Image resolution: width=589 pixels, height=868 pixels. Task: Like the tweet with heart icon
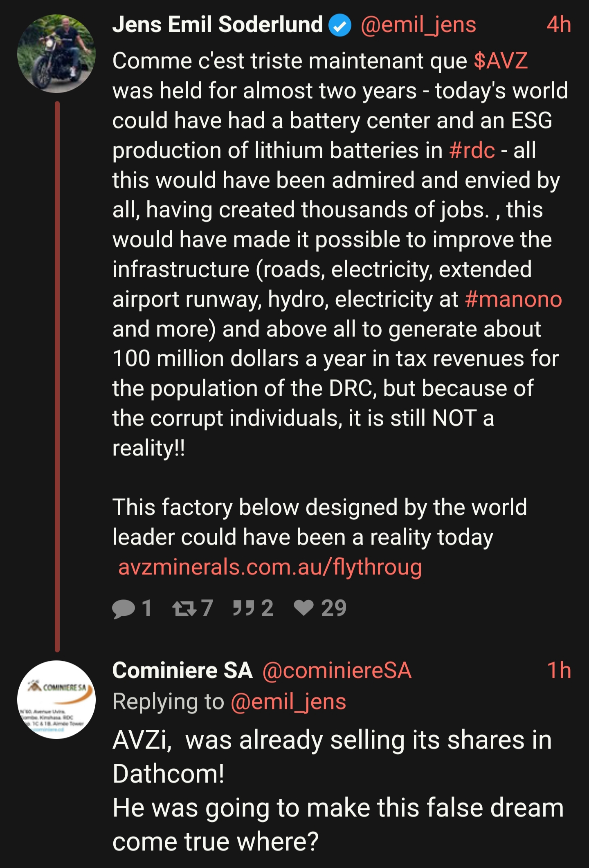(304, 608)
